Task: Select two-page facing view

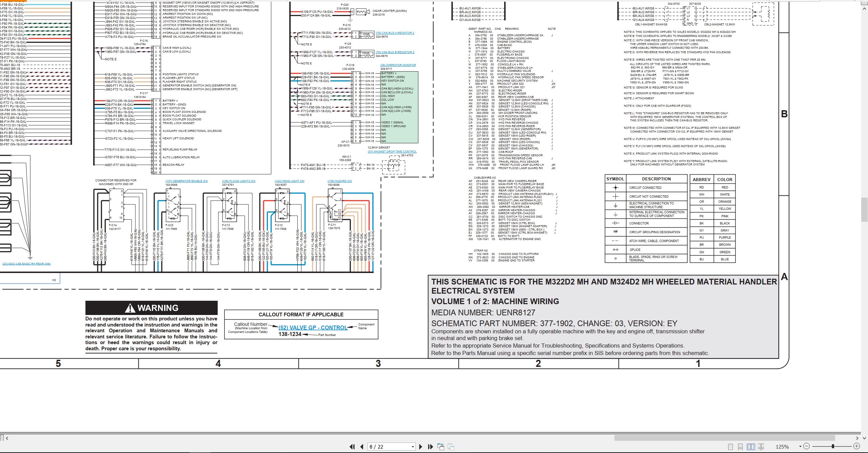Action: 751,447
